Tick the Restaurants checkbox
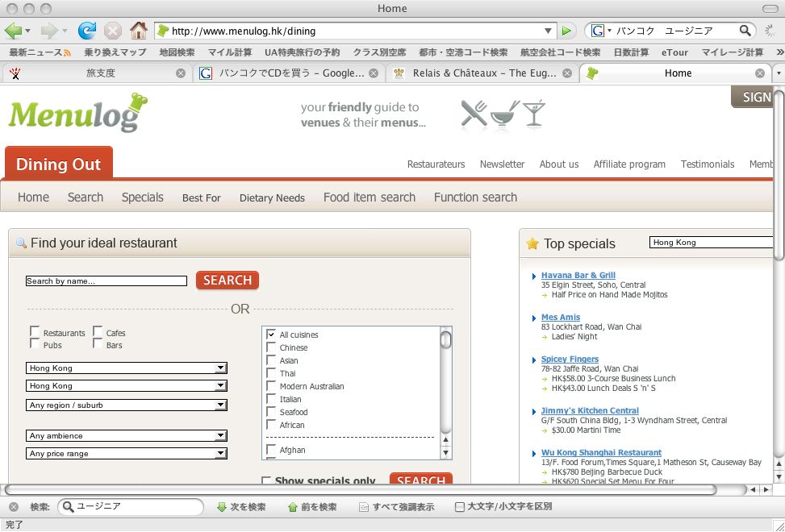 point(35,331)
